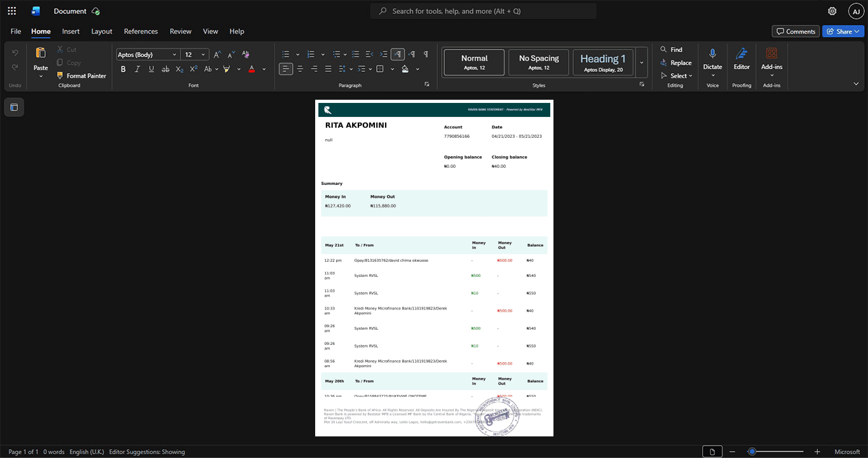Screen dimensions: 868x458
Task: Click Find in the Editing group
Action: (671, 50)
